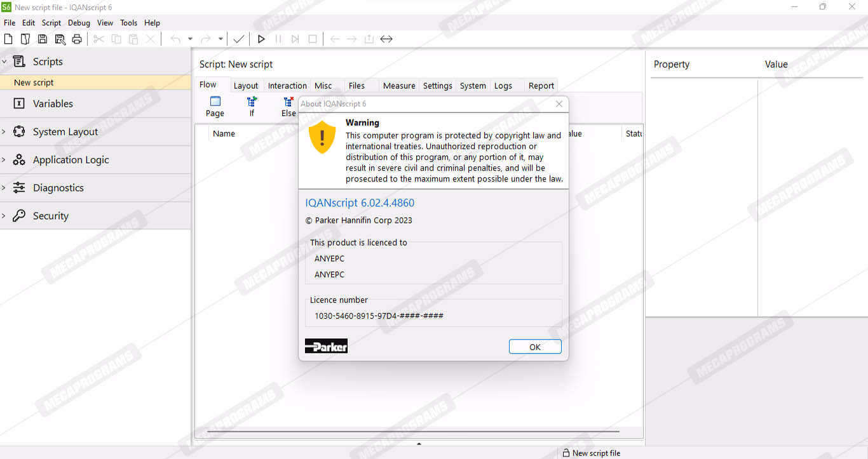Expand the Diagnostics section

4,188
